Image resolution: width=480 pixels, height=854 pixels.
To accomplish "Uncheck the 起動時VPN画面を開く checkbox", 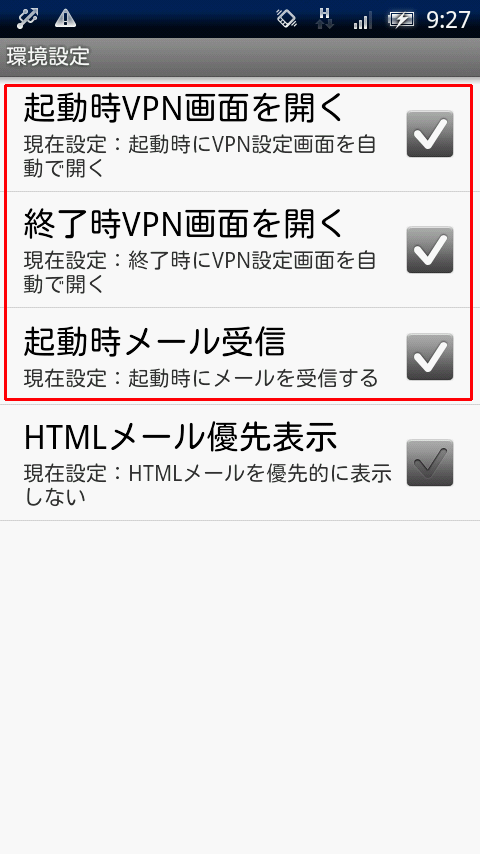I will [x=430, y=133].
